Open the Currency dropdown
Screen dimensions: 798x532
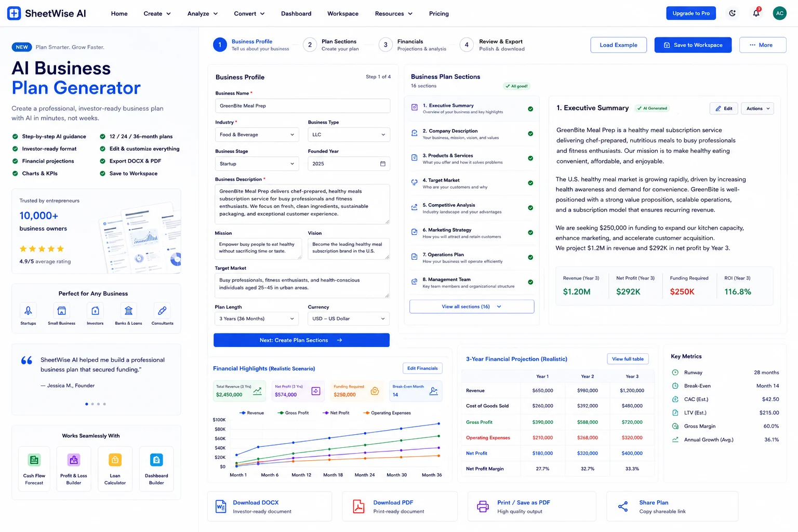[x=349, y=318]
